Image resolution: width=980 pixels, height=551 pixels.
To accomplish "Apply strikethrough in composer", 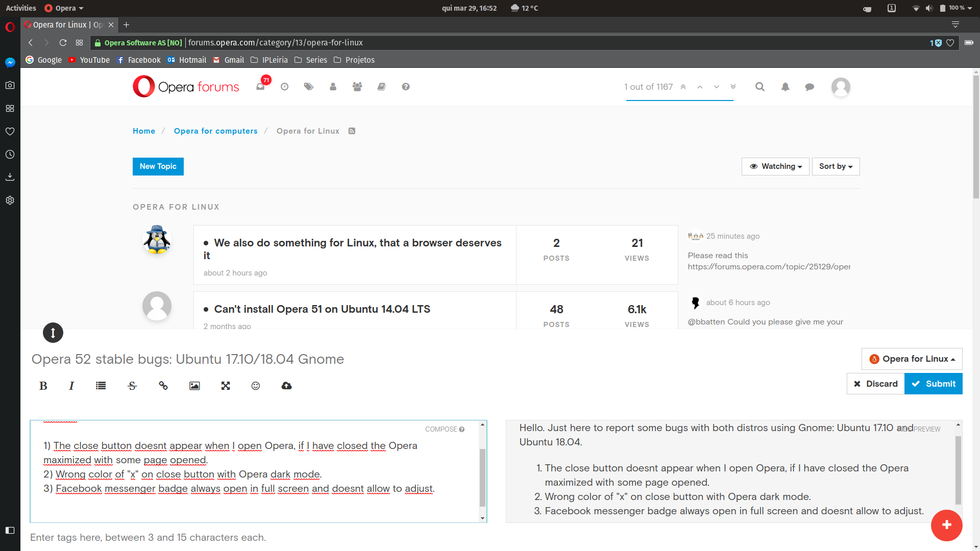I will (x=132, y=386).
